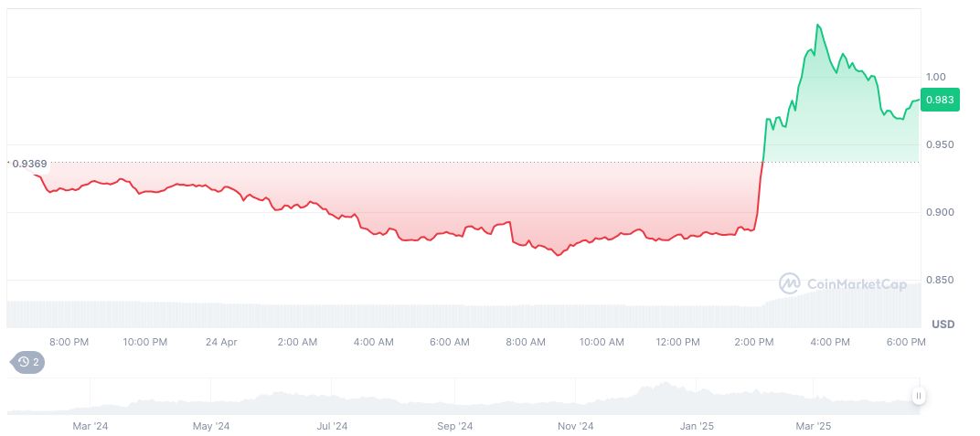Select Mar '25 on the mini timeline
Screen dimensions: 980x436
(x=813, y=426)
